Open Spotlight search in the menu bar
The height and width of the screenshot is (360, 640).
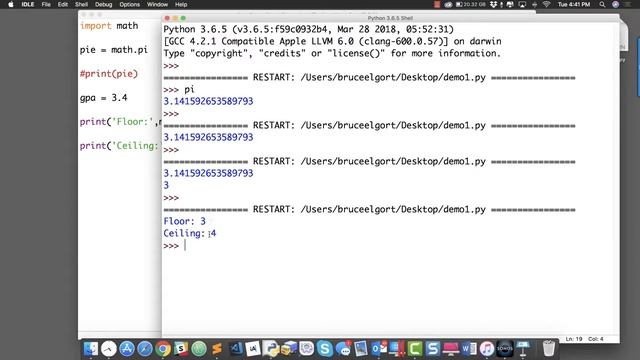pos(602,4)
